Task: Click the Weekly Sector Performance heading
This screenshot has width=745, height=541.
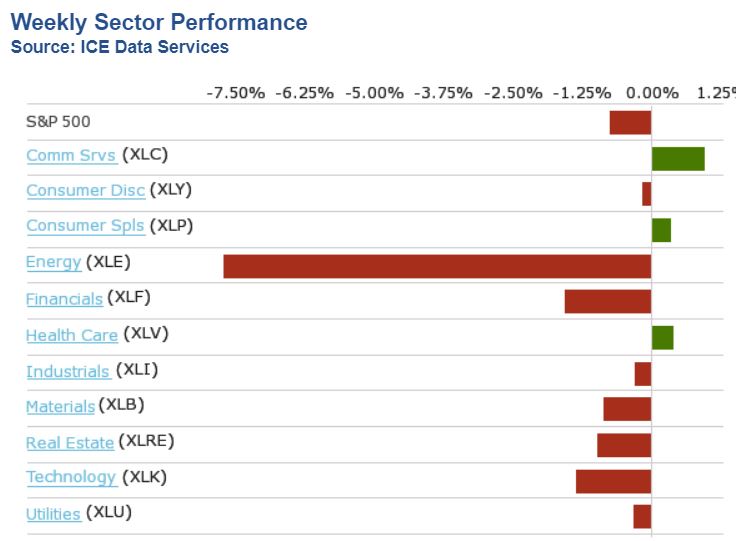Action: [159, 22]
